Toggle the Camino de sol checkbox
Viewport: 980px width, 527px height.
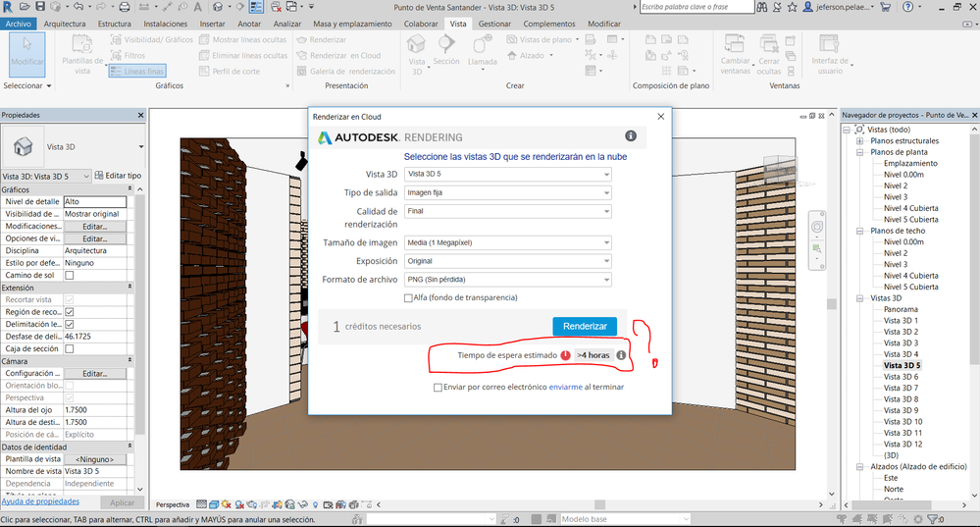(70, 275)
